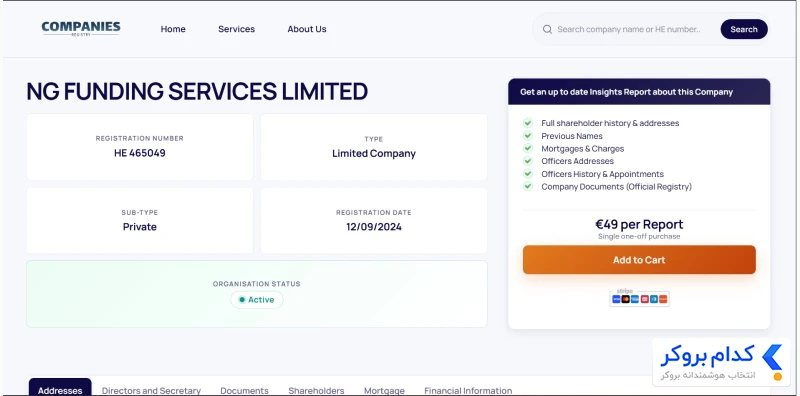
Task: Open the Services menu item
Action: (236, 29)
